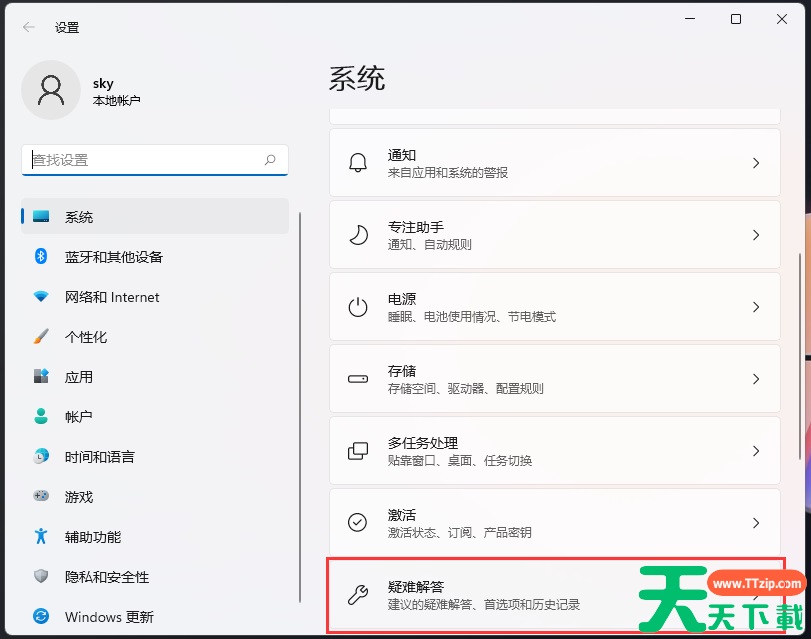Click '睡眠、电池使用情况、节电模式' description
Viewport: 811px width, 639px height.
click(x=472, y=316)
